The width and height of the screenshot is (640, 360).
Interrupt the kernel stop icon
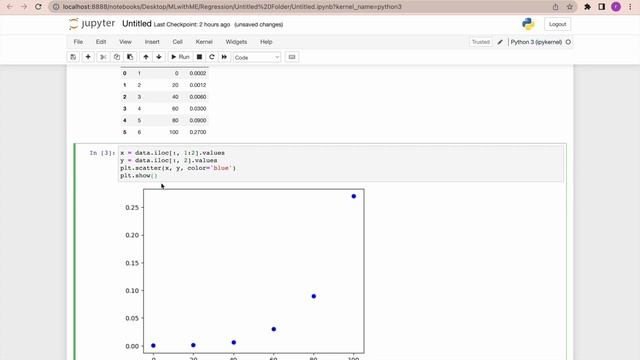[199, 57]
